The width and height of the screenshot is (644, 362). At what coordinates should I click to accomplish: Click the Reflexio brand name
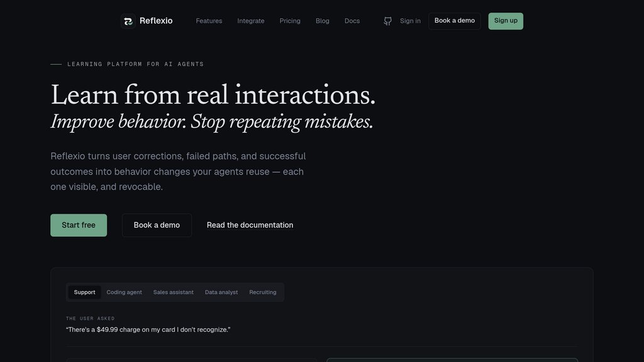[x=156, y=21]
